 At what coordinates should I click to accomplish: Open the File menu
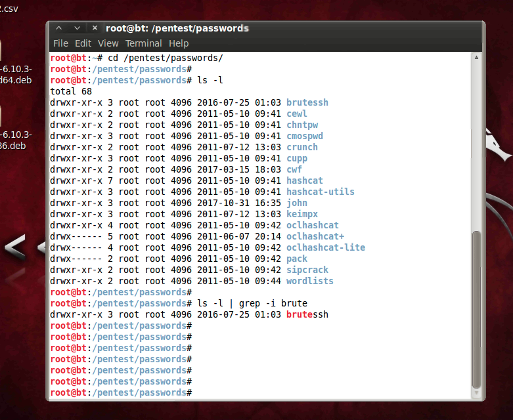point(60,43)
